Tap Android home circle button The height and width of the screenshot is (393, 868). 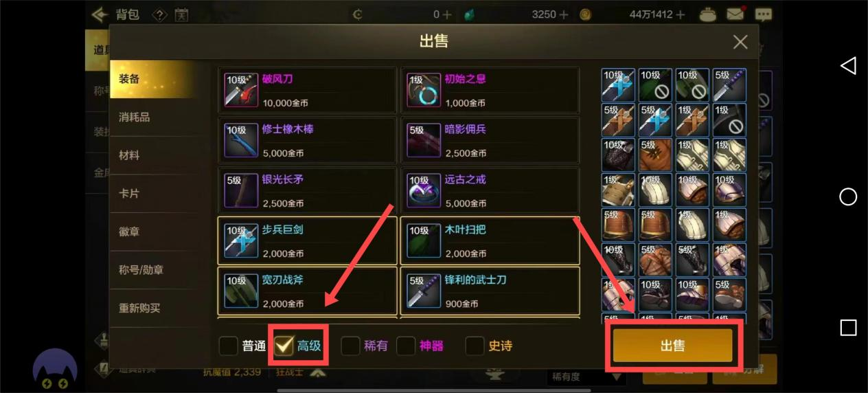tap(848, 196)
